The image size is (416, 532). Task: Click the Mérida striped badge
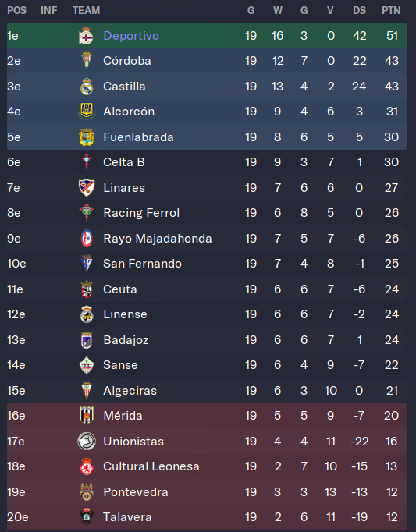tap(87, 415)
